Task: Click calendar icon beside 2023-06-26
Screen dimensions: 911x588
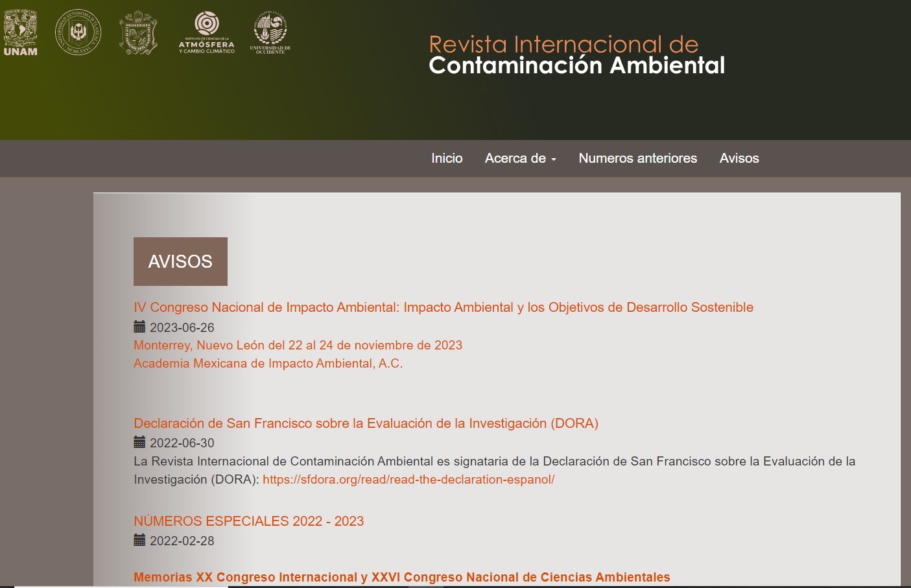Action: click(x=139, y=327)
